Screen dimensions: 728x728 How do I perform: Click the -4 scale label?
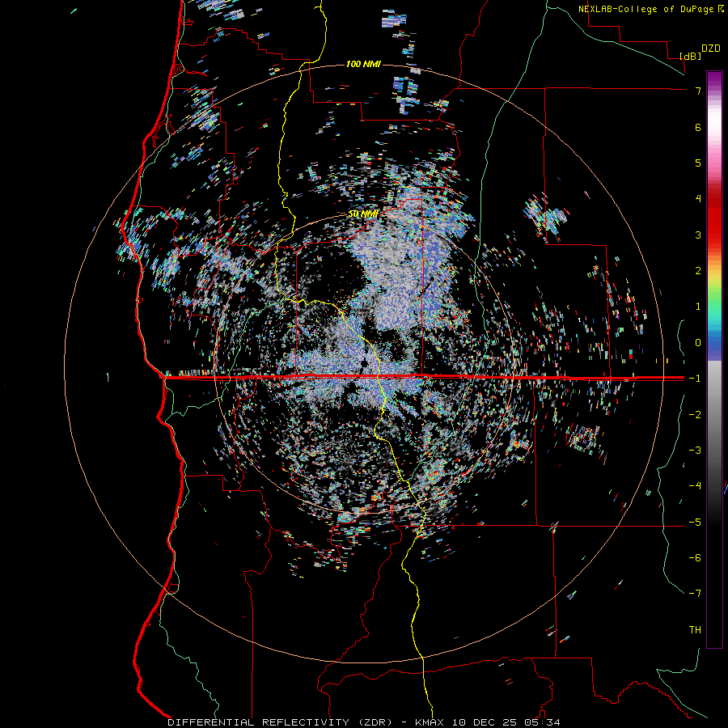[x=695, y=486]
